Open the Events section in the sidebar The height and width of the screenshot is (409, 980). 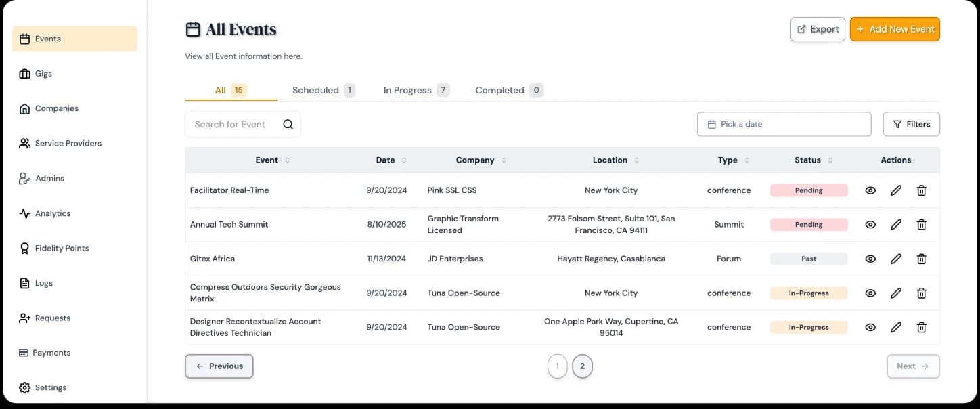[x=46, y=39]
